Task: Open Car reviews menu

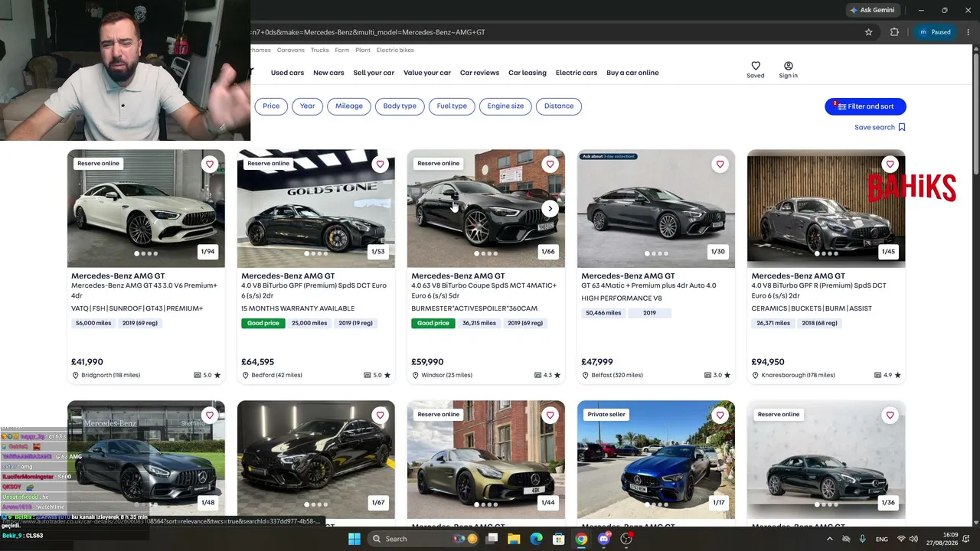Action: 479,73
